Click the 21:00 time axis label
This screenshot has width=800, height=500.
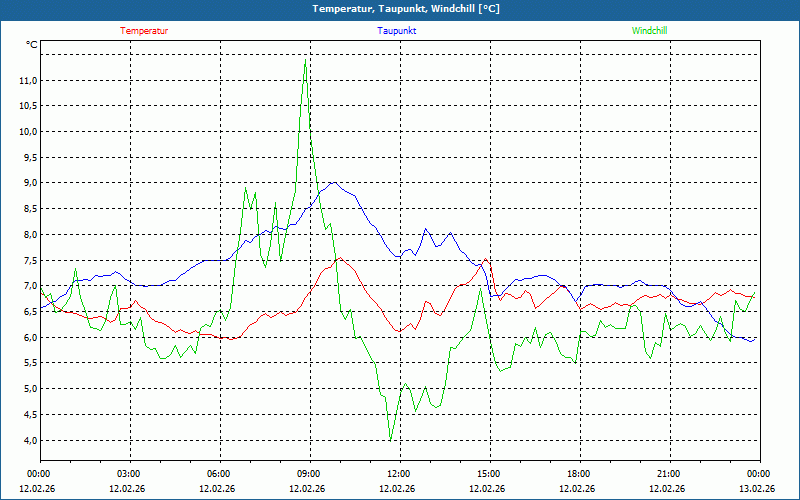(667, 474)
